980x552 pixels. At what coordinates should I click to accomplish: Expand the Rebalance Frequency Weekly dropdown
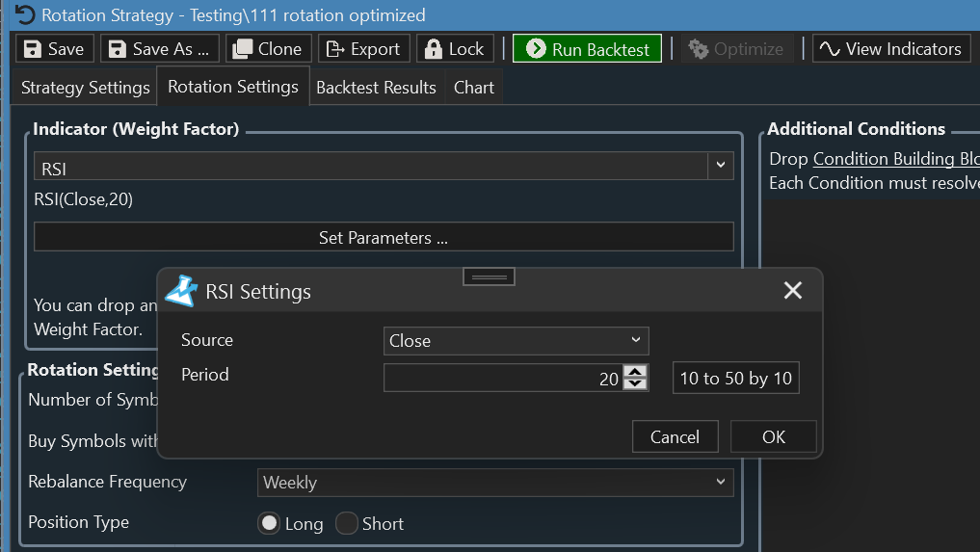point(494,482)
